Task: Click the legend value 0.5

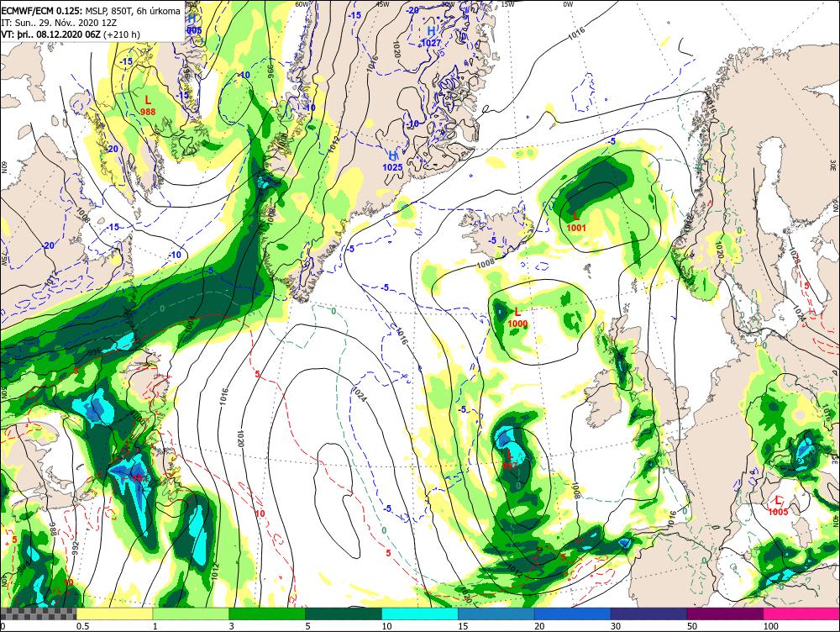Action: click(82, 626)
